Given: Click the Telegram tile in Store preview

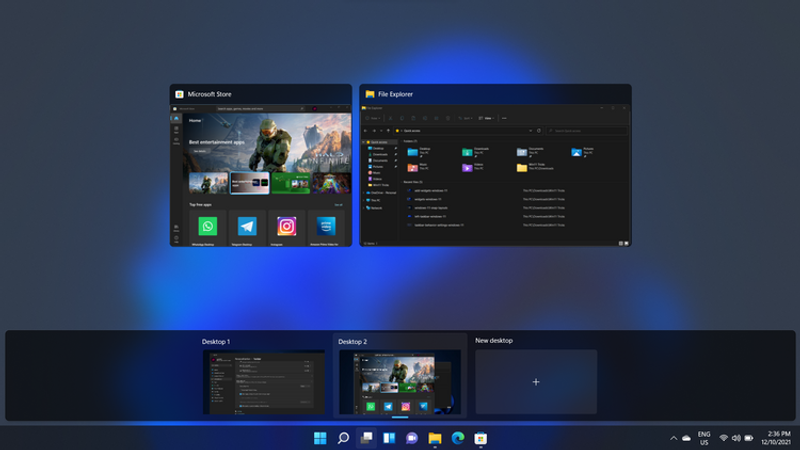Looking at the screenshot, I should [x=247, y=228].
